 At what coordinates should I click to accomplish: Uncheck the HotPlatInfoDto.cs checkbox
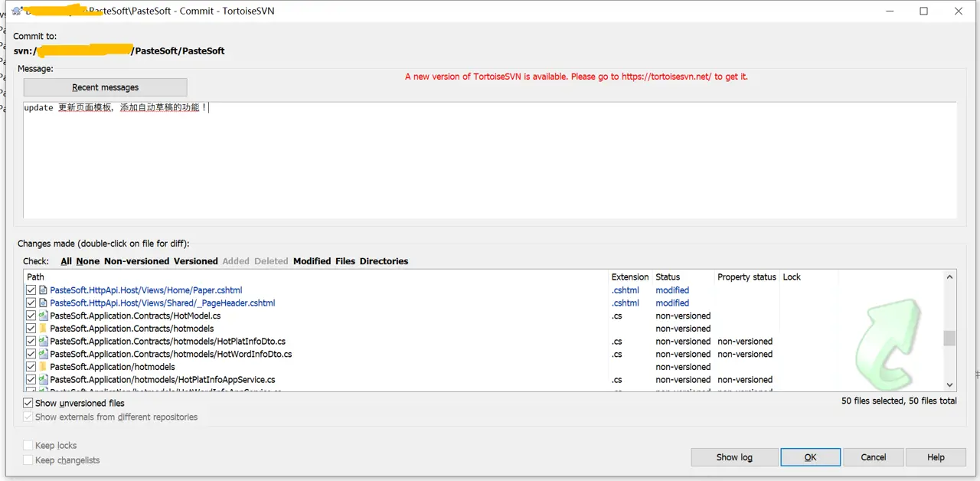tap(31, 342)
